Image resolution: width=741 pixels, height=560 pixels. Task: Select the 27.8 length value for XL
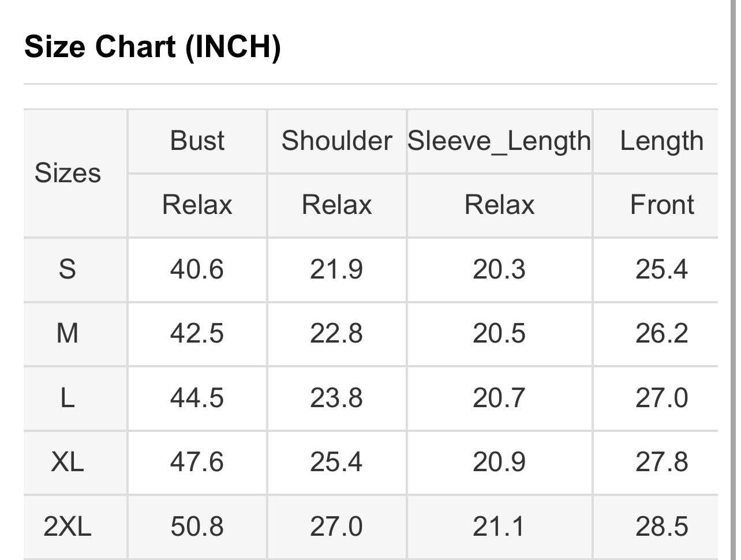tap(661, 462)
